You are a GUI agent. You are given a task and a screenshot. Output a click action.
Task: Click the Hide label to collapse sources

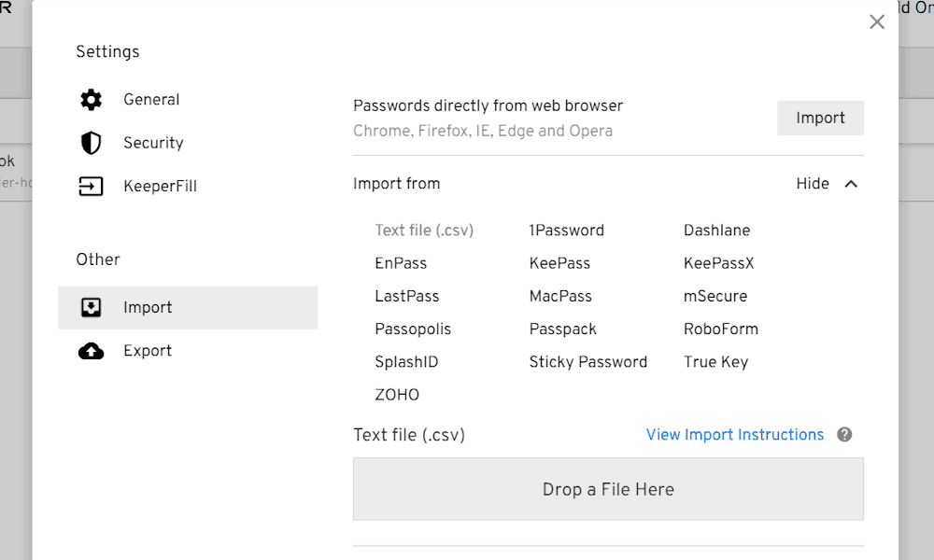[x=813, y=183]
